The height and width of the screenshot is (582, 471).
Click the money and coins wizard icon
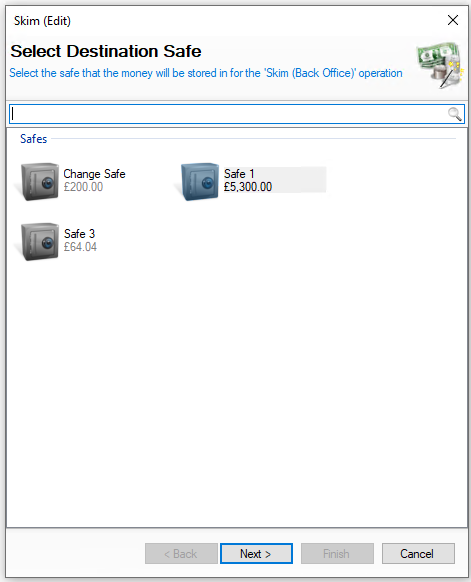[440, 65]
